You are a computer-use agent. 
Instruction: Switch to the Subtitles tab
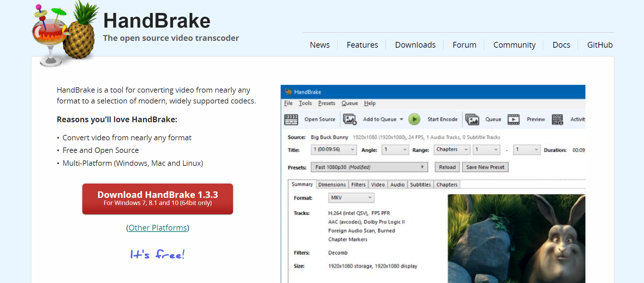(420, 185)
